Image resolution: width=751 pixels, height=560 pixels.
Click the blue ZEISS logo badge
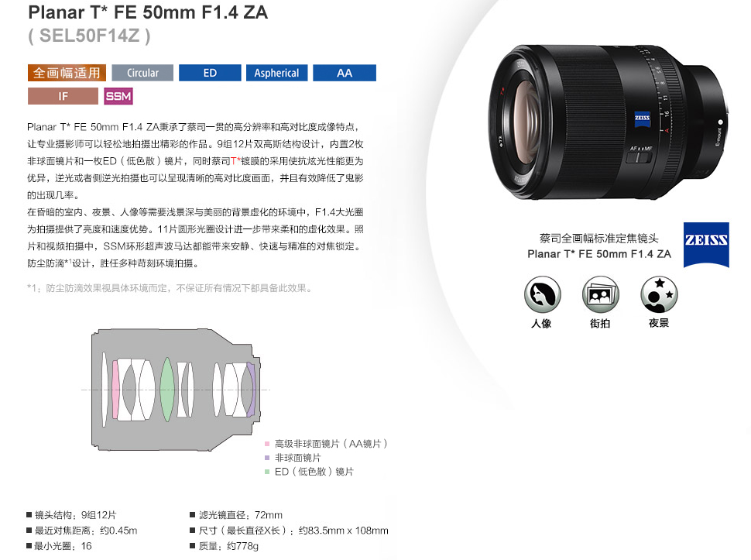[706, 244]
